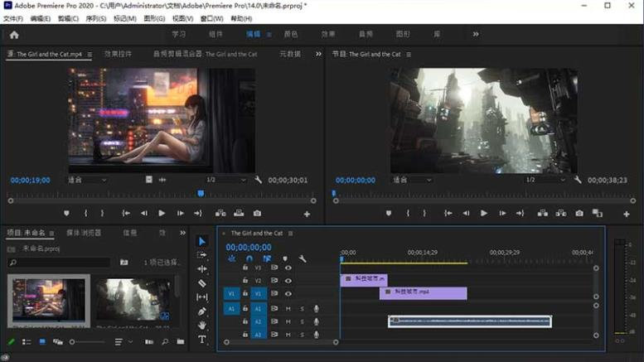Select the Selection arrow tool
The image size is (644, 362).
[x=202, y=241]
